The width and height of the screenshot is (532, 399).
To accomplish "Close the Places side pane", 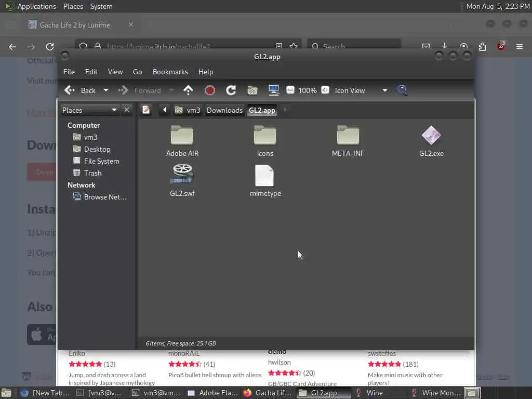I will point(127,110).
